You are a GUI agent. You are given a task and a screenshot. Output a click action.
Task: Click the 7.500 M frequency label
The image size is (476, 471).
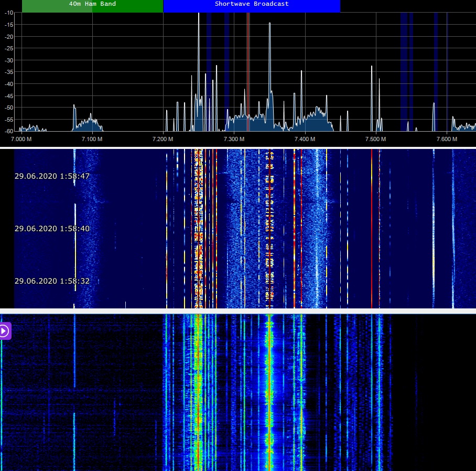(375, 139)
